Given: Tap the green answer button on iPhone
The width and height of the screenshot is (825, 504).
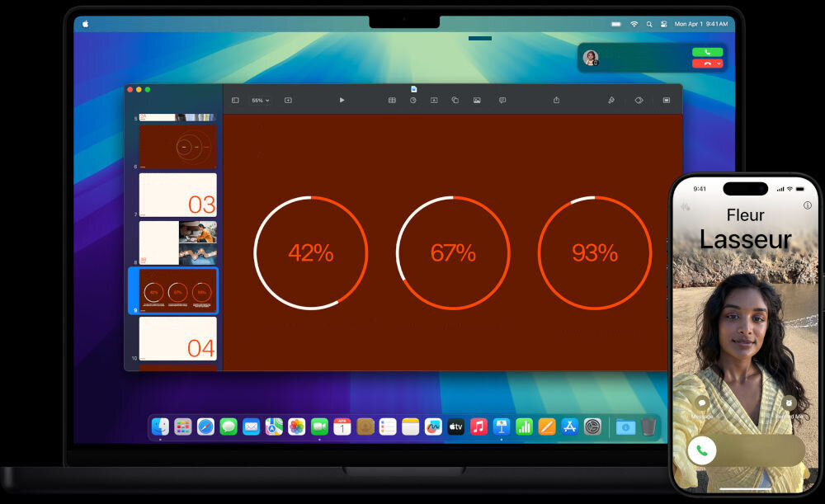Looking at the screenshot, I should (x=702, y=450).
